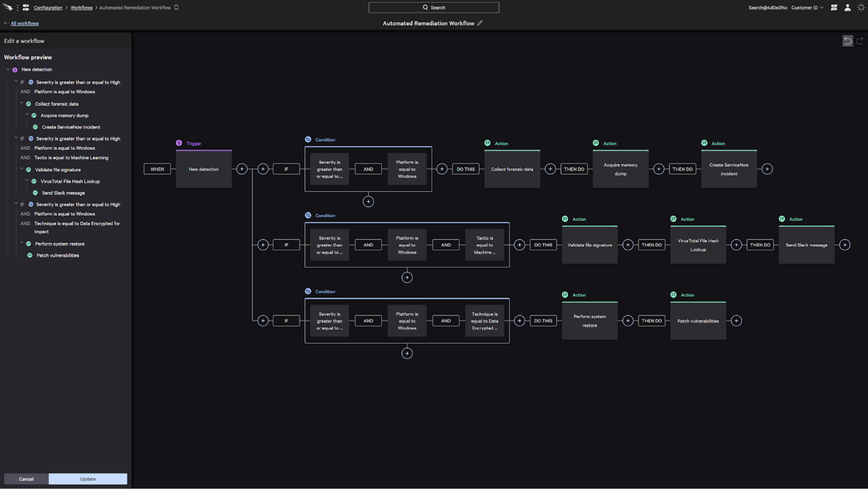Collapse Validate file signature tree item
This screenshot has width=868, height=489.
[22, 169]
